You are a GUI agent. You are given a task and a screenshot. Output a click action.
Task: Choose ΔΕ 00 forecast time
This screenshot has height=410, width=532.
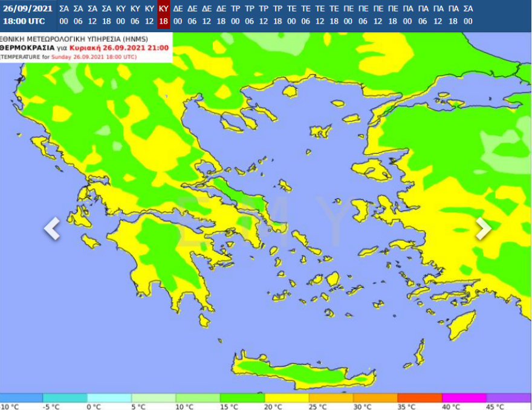pyautogui.click(x=178, y=15)
